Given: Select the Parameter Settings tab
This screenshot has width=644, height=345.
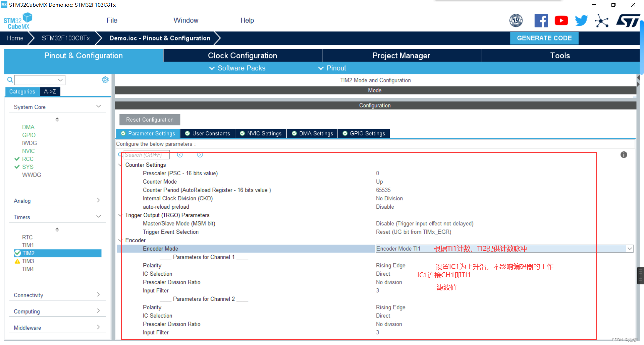Looking at the screenshot, I should click(148, 134).
